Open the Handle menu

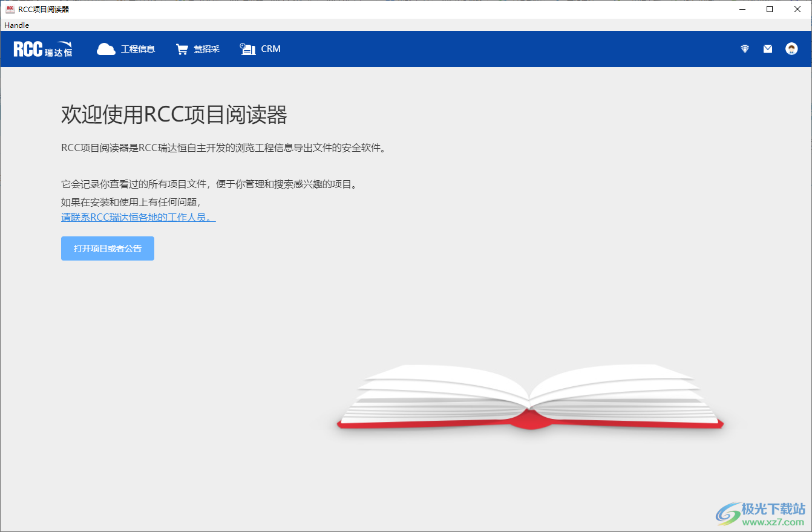16,25
